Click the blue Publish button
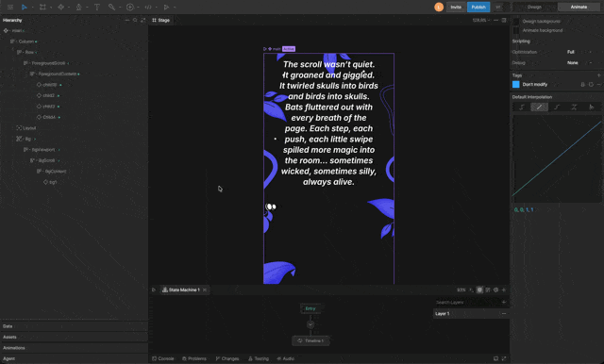Screen dimensions: 604x364 pyautogui.click(x=478, y=7)
